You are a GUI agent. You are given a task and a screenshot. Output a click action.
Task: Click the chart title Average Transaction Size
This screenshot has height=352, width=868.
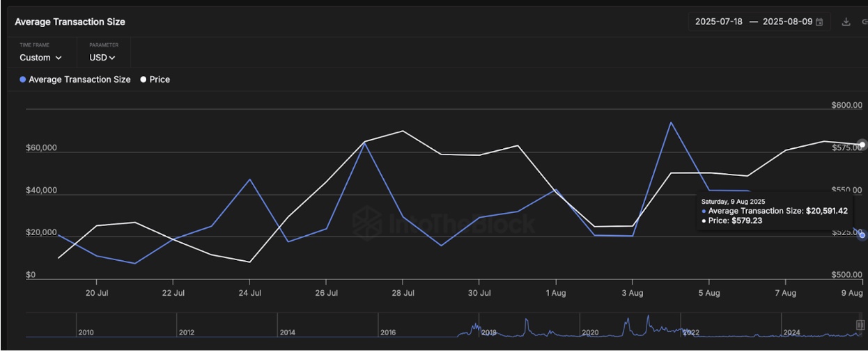coord(70,22)
